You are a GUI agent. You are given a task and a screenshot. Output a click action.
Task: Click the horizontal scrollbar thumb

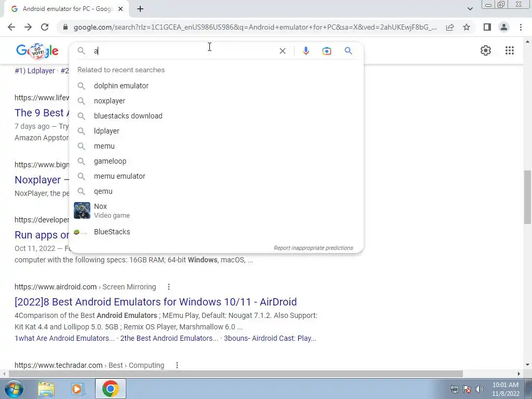point(236,374)
